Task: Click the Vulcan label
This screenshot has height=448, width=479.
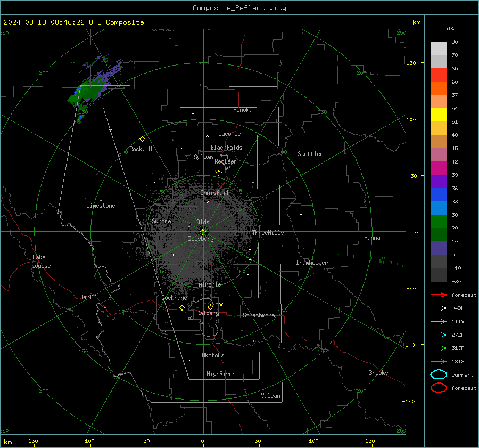Action: coord(271,396)
